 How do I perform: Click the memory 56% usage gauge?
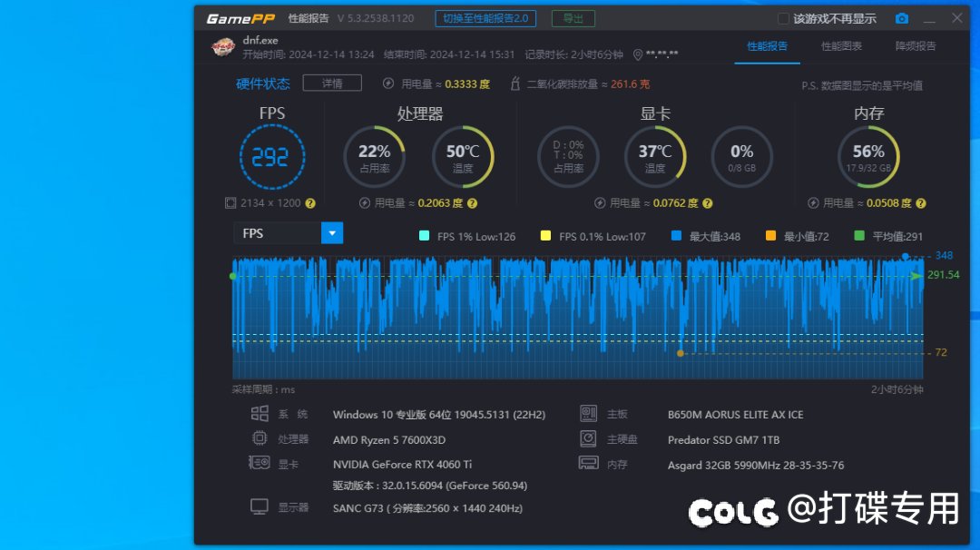(x=868, y=157)
